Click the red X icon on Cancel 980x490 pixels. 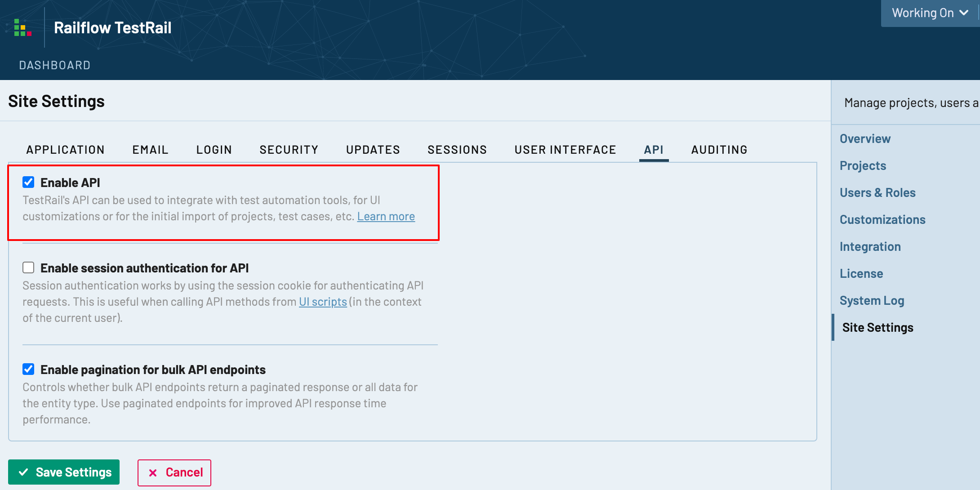(x=153, y=473)
